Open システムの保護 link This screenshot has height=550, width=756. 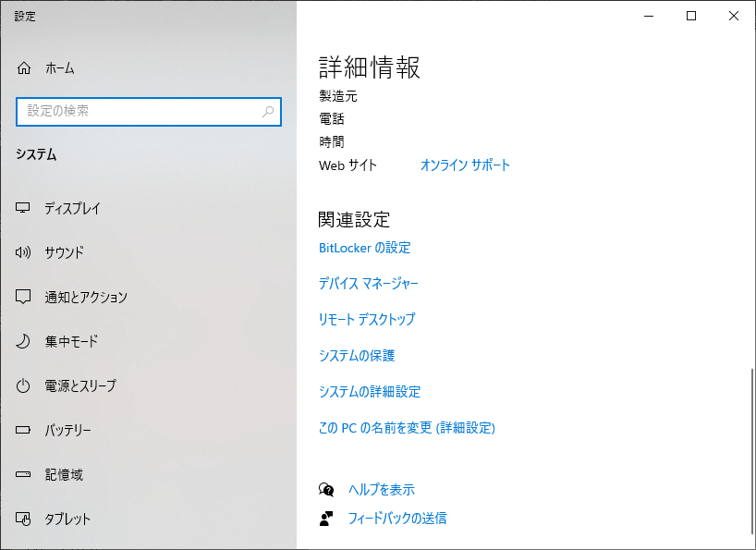point(357,356)
